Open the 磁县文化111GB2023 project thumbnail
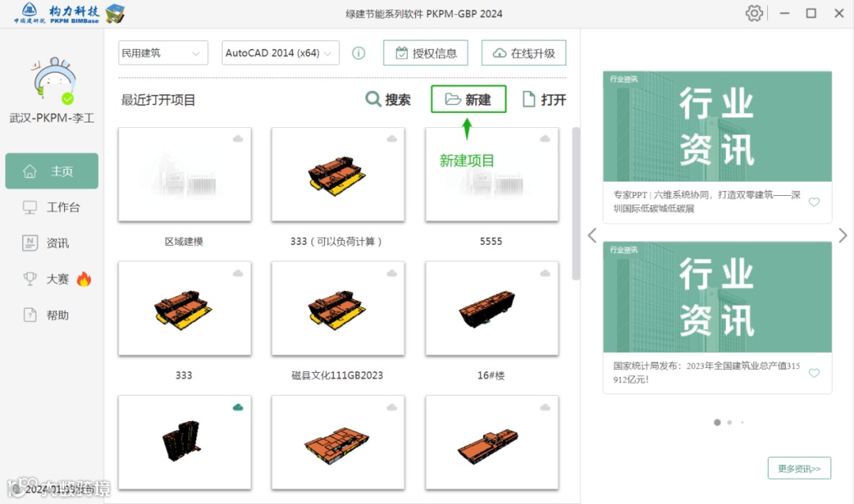 [338, 309]
